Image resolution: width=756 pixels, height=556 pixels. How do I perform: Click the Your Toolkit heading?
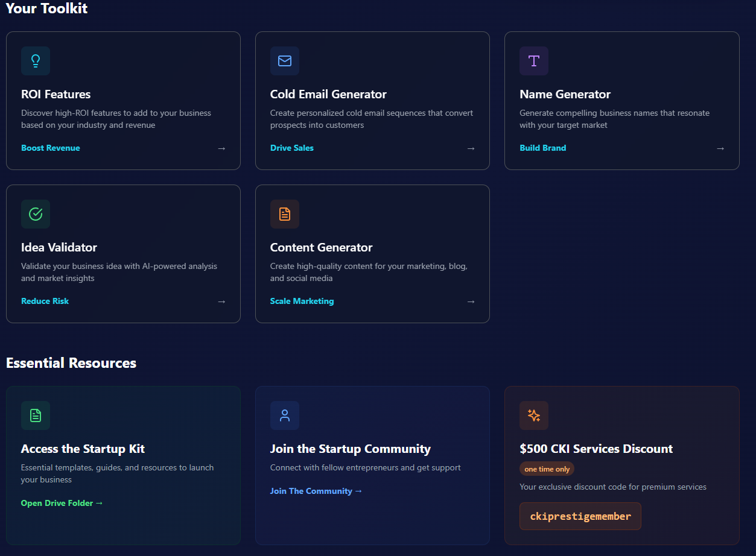[46, 8]
